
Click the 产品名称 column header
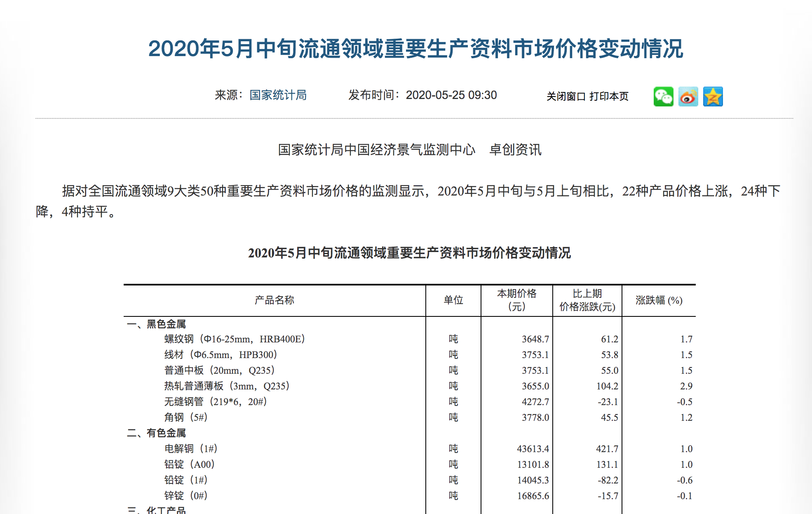point(274,300)
